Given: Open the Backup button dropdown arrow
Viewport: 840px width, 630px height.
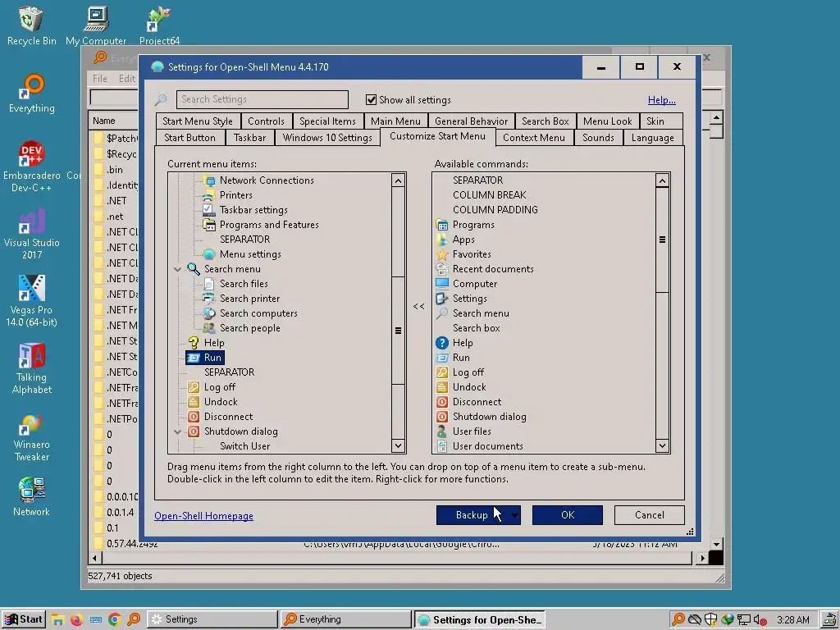Looking at the screenshot, I should click(x=514, y=515).
